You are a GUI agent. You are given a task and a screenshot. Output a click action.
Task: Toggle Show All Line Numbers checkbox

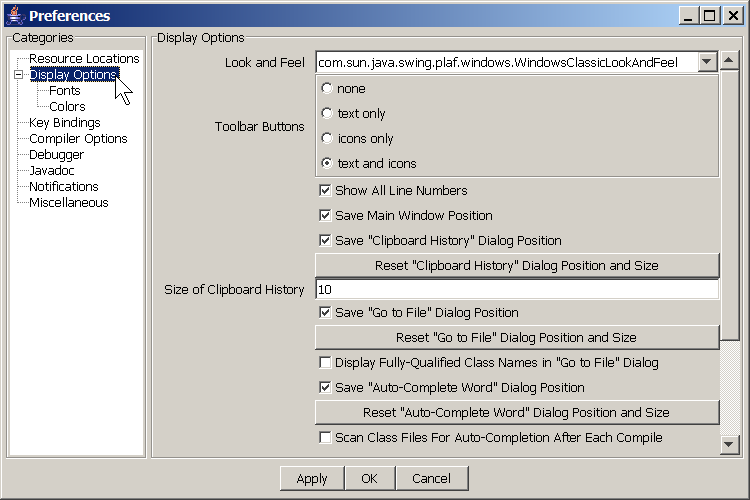coord(325,190)
